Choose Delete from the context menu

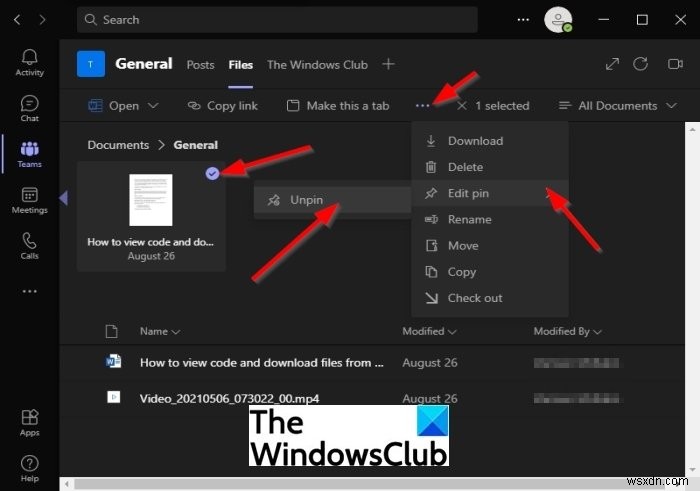click(490, 167)
